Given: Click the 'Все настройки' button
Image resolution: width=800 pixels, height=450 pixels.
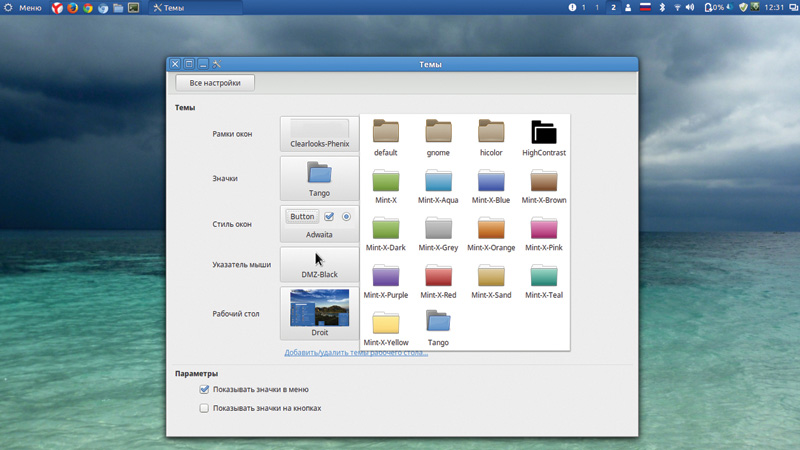Looking at the screenshot, I should [x=215, y=83].
